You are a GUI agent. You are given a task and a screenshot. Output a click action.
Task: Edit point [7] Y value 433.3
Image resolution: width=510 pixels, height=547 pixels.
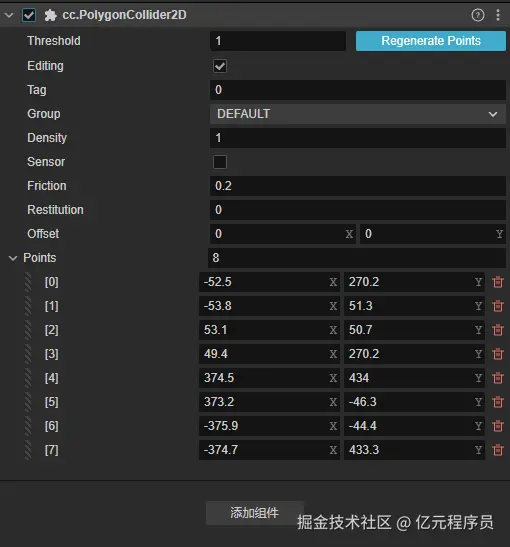tap(414, 450)
